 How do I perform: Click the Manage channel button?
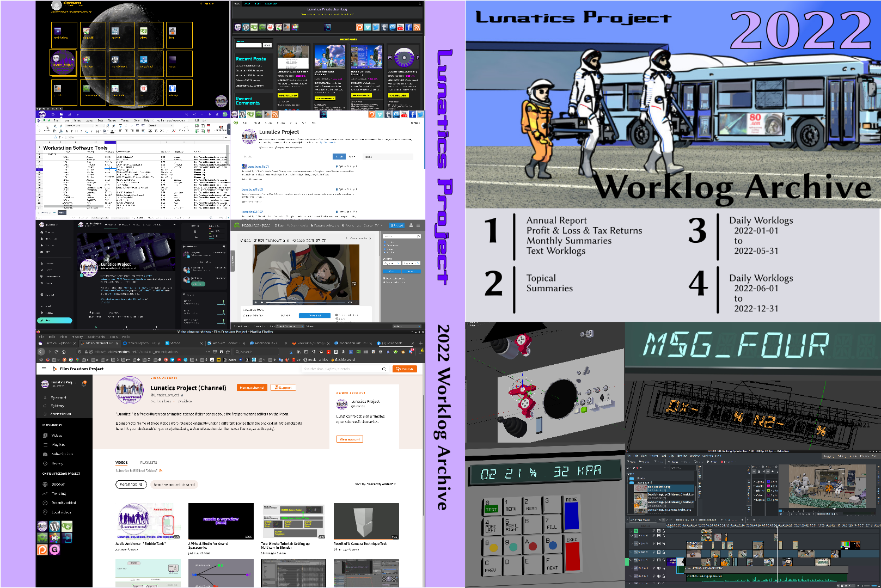pyautogui.click(x=252, y=388)
